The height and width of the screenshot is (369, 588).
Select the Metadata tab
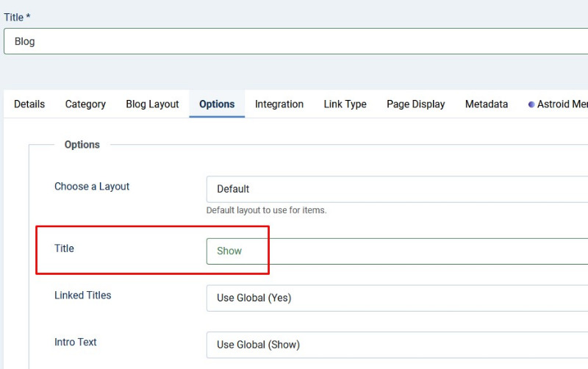(x=487, y=104)
